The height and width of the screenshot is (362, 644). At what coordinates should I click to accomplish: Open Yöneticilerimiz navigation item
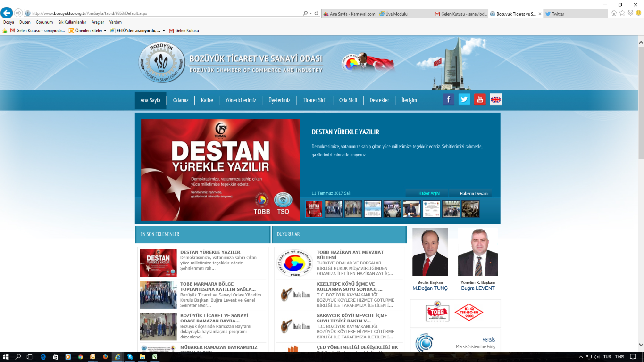241,100
